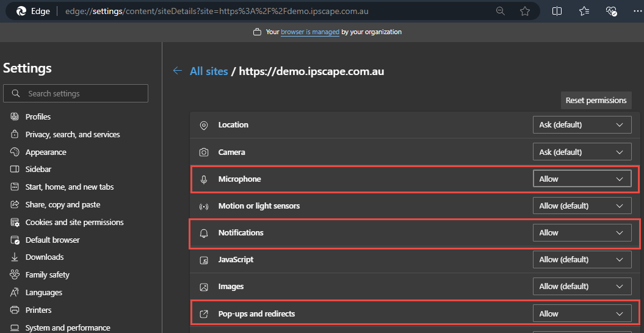
Task: Click the zoom magnifier icon in address bar
Action: click(x=501, y=11)
